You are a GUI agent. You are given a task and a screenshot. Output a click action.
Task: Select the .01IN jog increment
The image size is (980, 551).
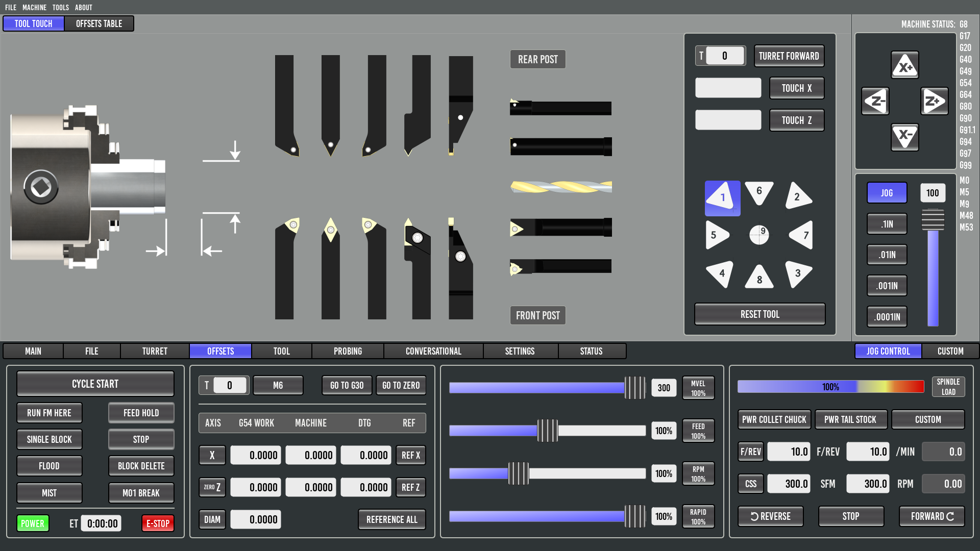887,255
